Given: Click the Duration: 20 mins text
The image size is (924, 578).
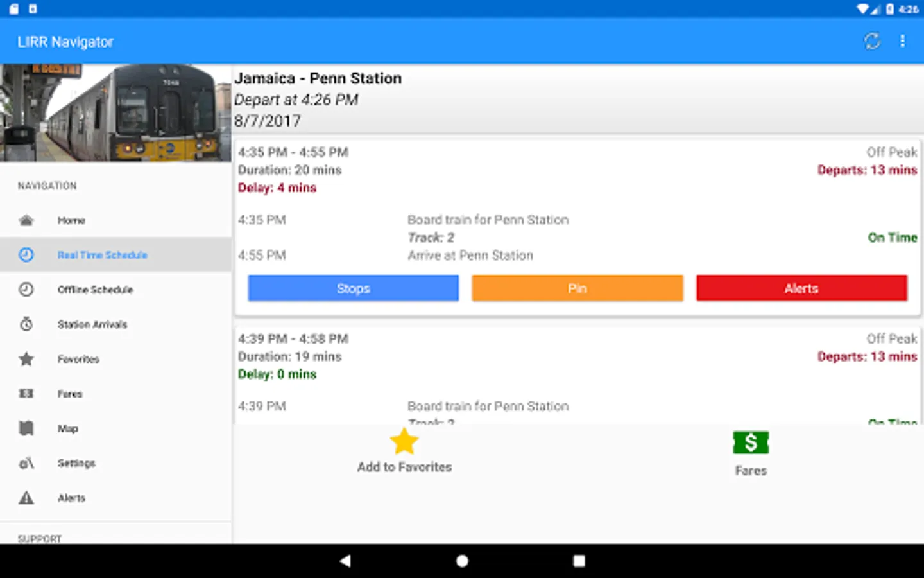Looking at the screenshot, I should (x=289, y=170).
